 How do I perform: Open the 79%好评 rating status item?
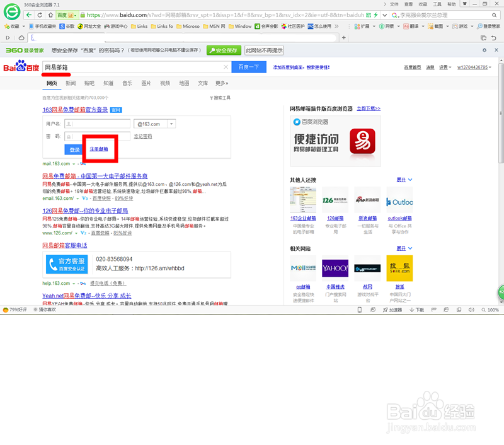(14, 309)
